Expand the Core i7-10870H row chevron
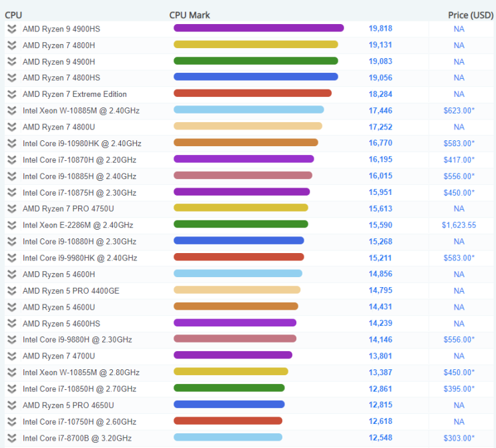Image resolution: width=496 pixels, height=448 pixels. point(12,160)
